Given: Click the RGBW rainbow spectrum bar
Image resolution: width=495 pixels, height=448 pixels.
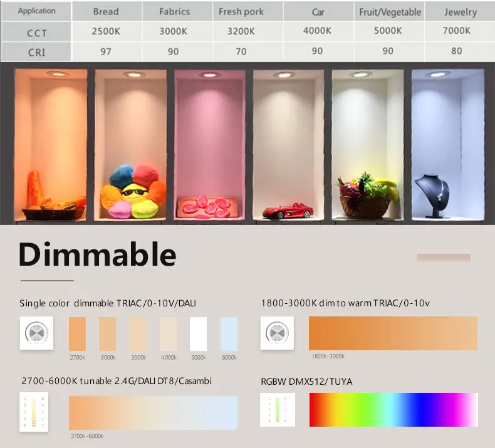Looking at the screenshot, I should point(393,410).
